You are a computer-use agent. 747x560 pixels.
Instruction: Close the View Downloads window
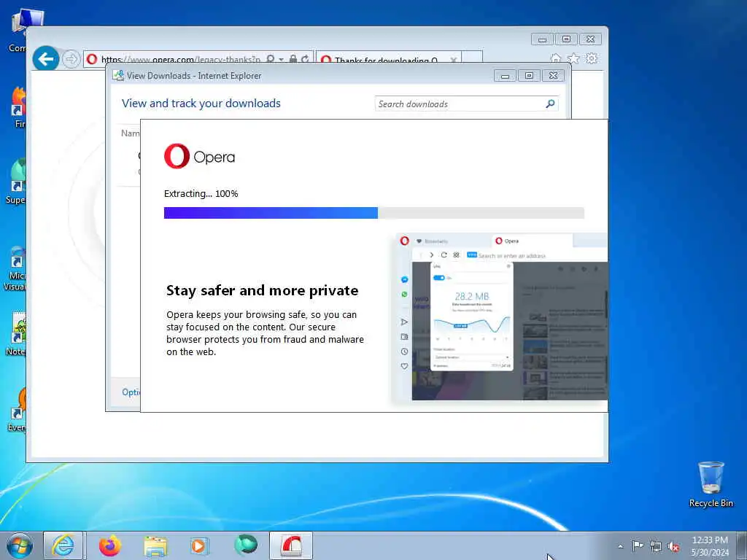click(x=553, y=75)
